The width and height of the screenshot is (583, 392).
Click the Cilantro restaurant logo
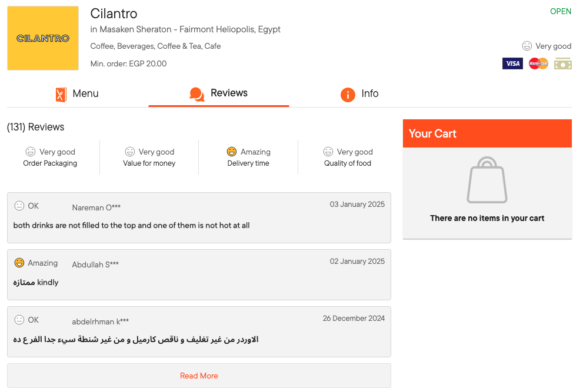[43, 38]
